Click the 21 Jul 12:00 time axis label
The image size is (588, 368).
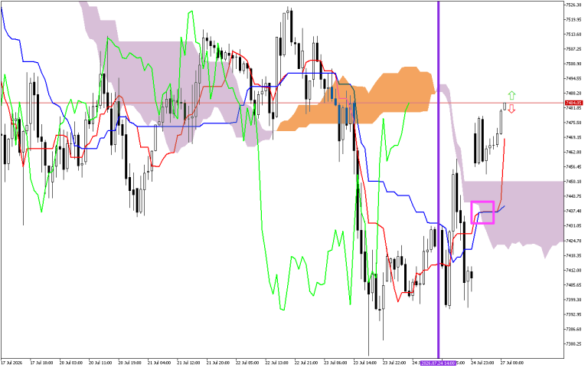point(188,363)
